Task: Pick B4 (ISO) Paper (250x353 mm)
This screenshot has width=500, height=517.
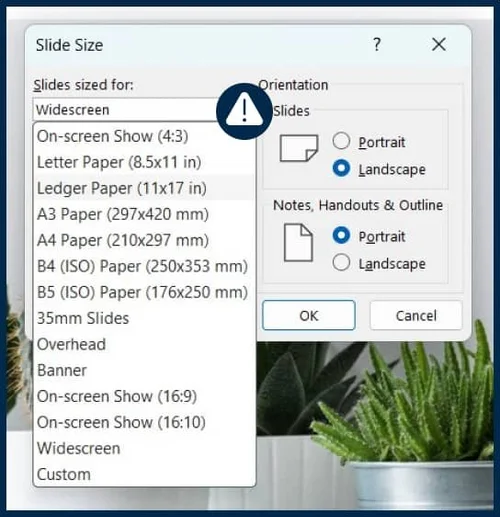Action: [x=144, y=266]
